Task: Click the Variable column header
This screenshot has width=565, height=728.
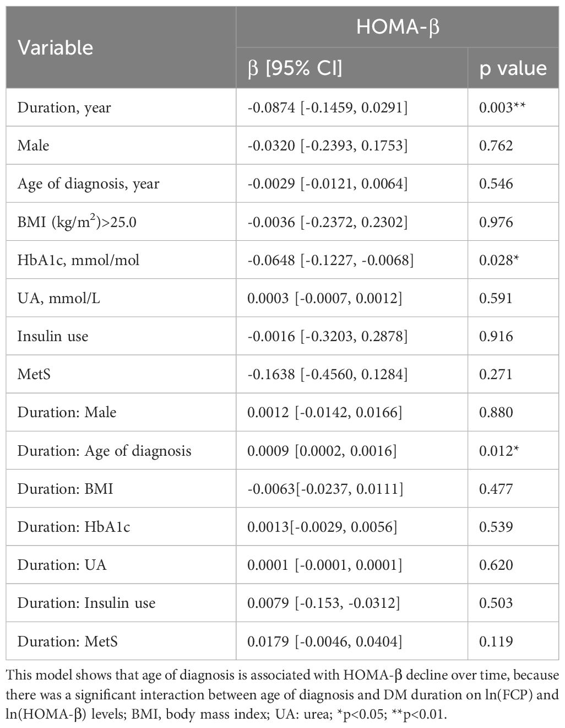Action: click(55, 48)
